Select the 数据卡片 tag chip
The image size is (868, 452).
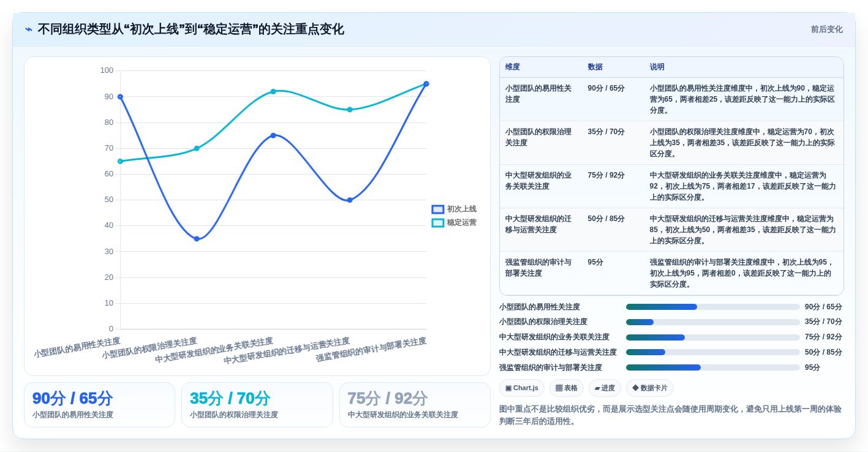[650, 388]
